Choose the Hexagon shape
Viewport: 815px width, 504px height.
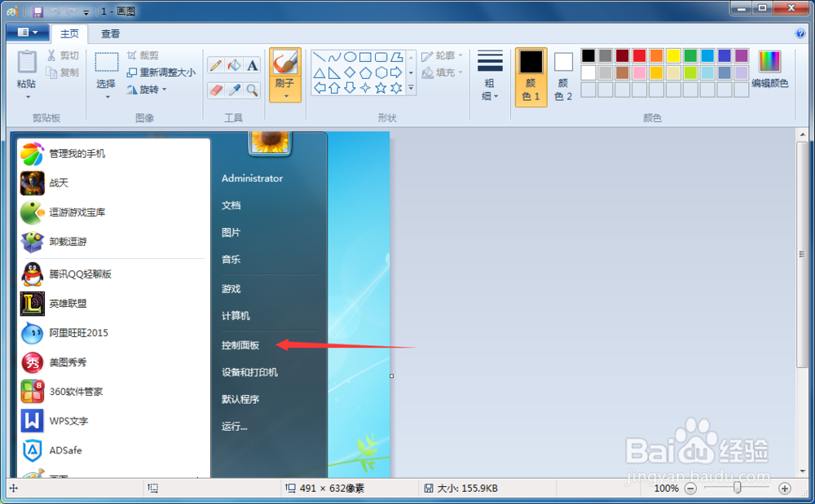pyautogui.click(x=381, y=72)
